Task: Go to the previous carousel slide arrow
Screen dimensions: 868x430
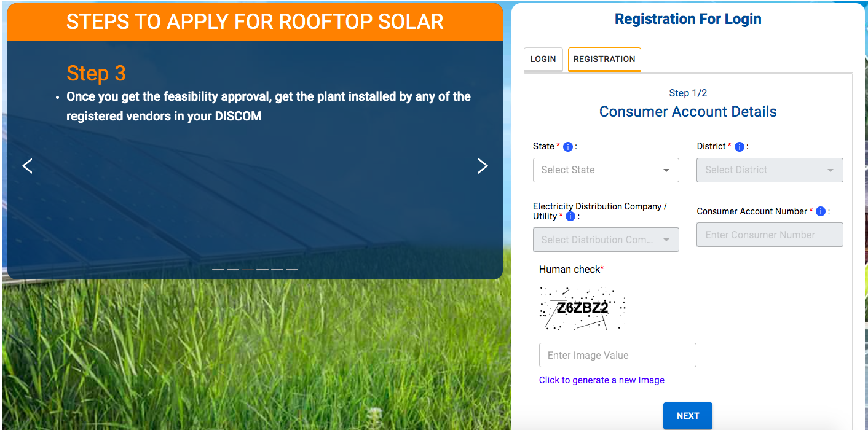Action: 27,166
